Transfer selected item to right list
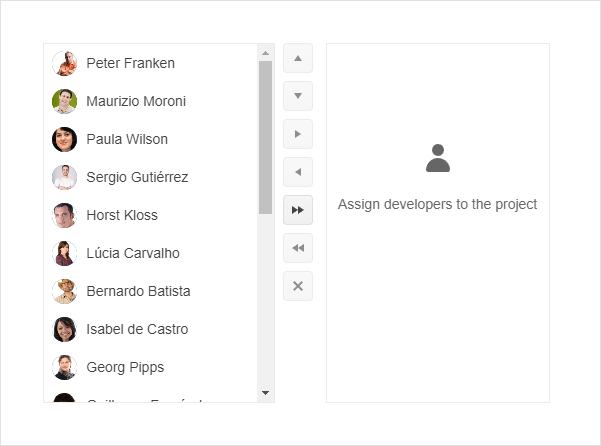Image resolution: width=601 pixels, height=446 pixels. [298, 134]
